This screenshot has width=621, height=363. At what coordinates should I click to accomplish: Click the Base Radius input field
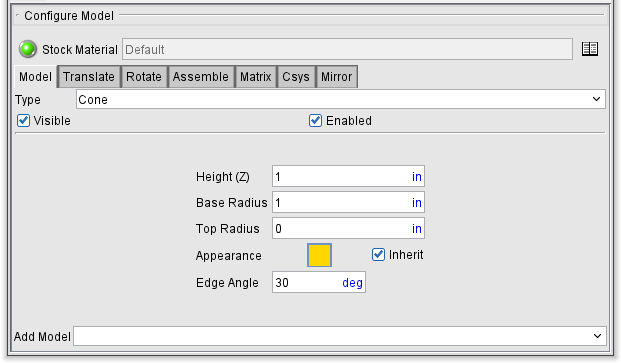348,203
